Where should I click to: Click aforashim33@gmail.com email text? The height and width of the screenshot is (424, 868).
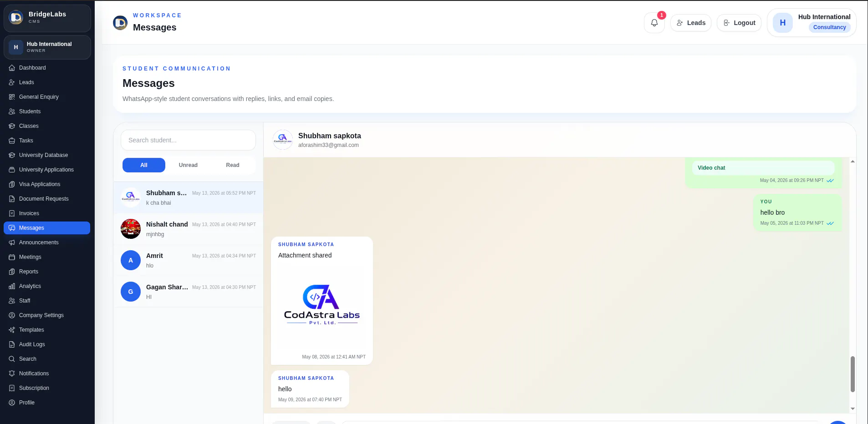click(328, 145)
